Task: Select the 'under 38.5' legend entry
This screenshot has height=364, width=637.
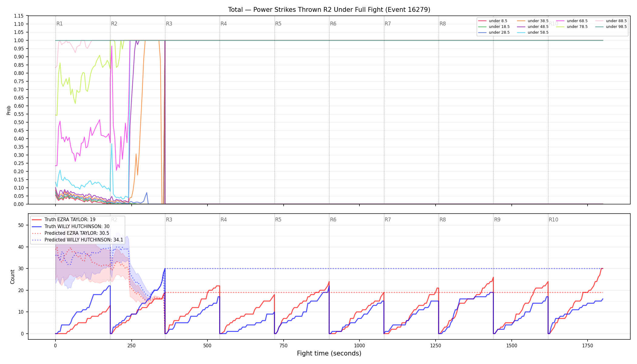Action: 533,21
